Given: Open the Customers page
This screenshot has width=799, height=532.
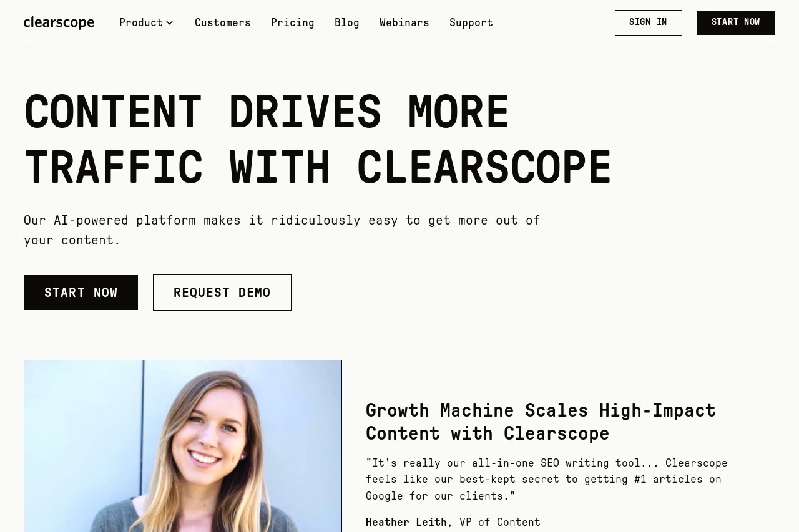Looking at the screenshot, I should point(223,22).
